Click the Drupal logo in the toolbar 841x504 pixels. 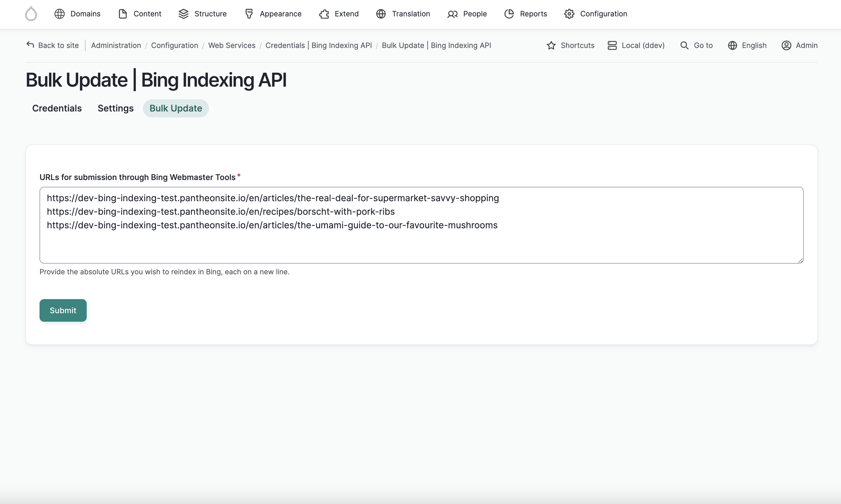coord(31,14)
